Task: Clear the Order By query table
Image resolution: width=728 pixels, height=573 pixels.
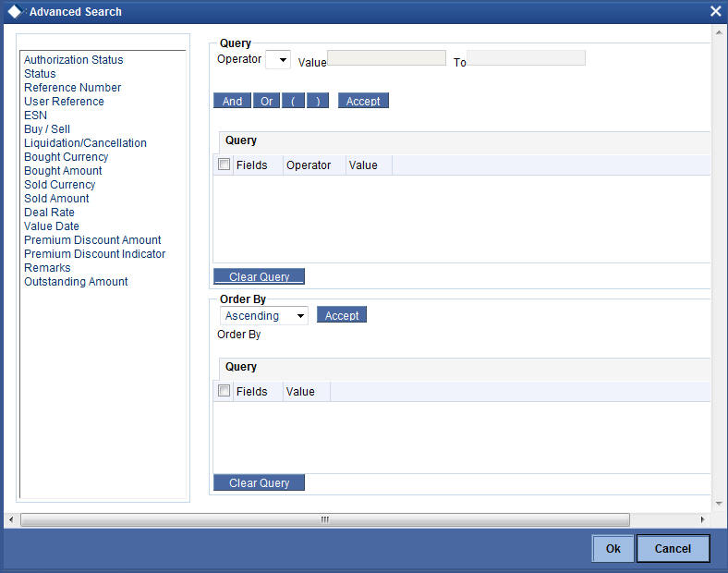Action: (259, 482)
